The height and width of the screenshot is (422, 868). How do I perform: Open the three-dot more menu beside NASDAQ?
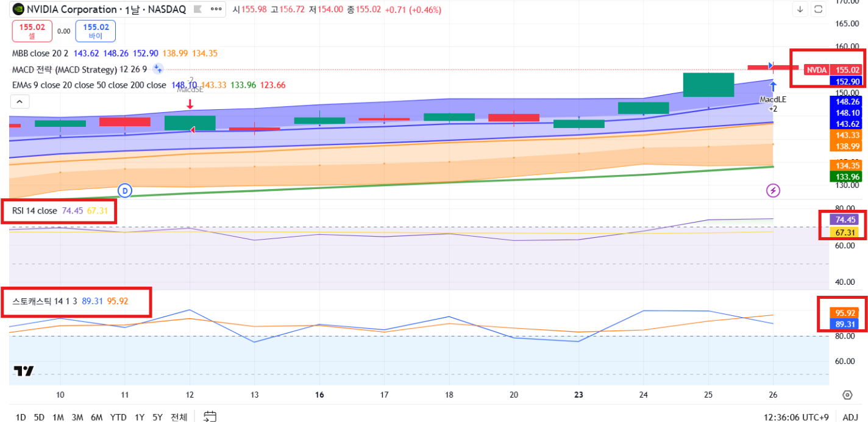tap(216, 10)
